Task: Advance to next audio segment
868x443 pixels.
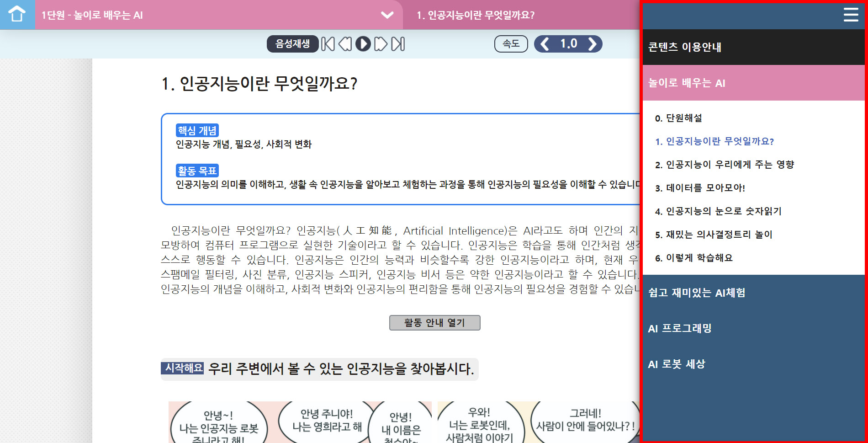Action: 381,44
